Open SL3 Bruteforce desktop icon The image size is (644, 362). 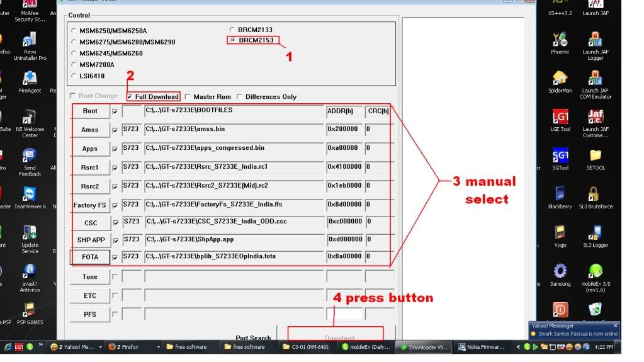coord(595,198)
